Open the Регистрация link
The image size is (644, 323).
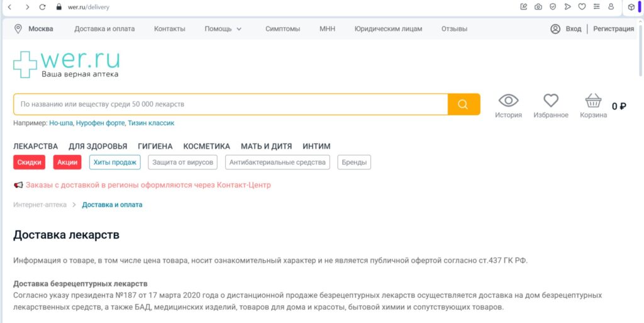[613, 29]
